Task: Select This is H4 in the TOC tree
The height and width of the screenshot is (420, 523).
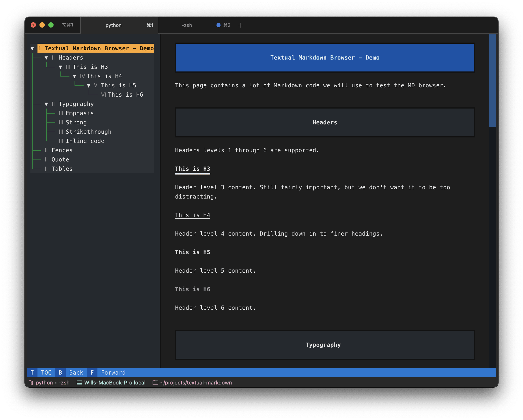Action: pos(104,76)
